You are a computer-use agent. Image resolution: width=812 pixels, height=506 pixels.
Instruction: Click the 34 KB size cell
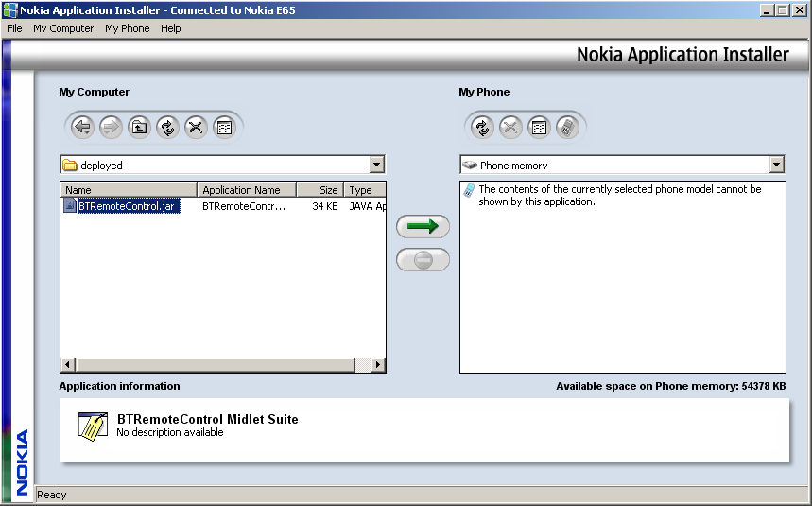click(x=324, y=206)
